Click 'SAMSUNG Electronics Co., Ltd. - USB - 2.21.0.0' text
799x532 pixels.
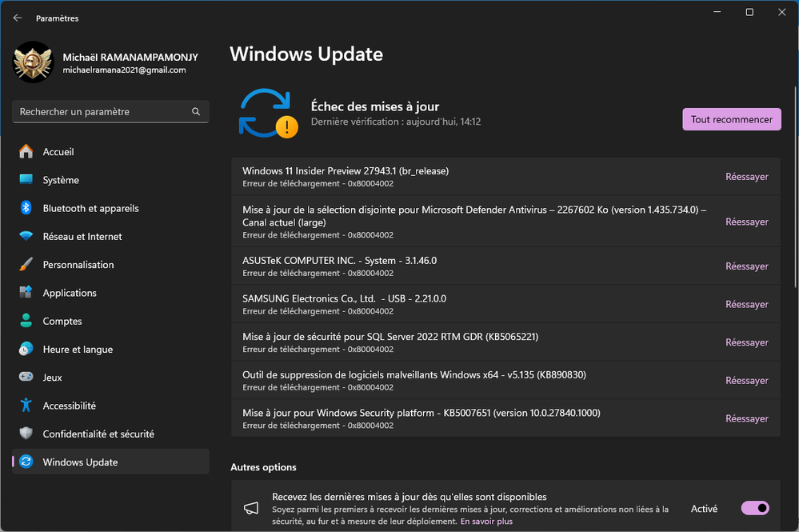coord(344,298)
